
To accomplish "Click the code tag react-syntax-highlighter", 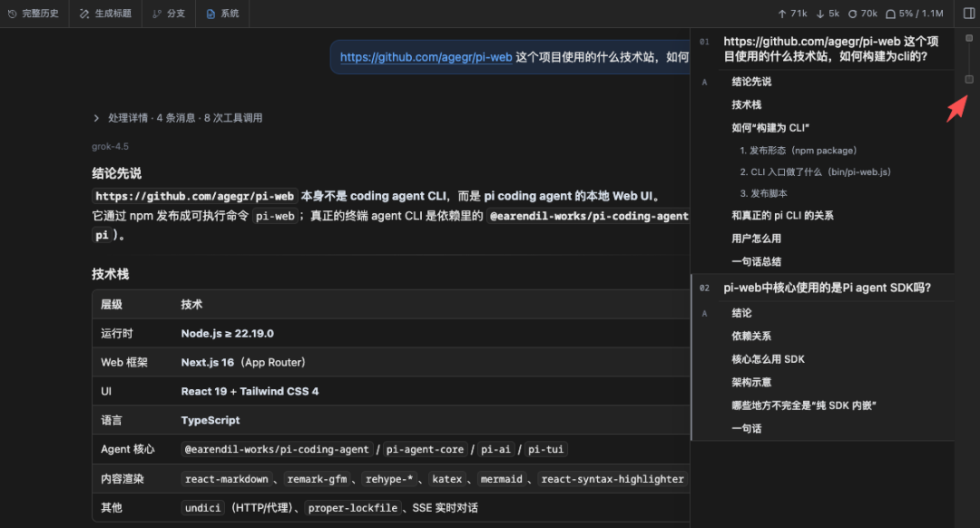I will (x=612, y=479).
